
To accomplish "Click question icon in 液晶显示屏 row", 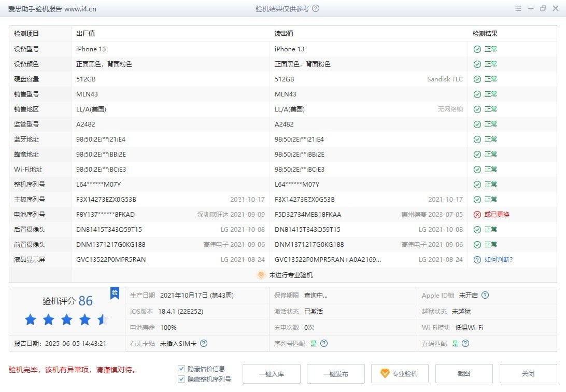I will pyautogui.click(x=477, y=260).
